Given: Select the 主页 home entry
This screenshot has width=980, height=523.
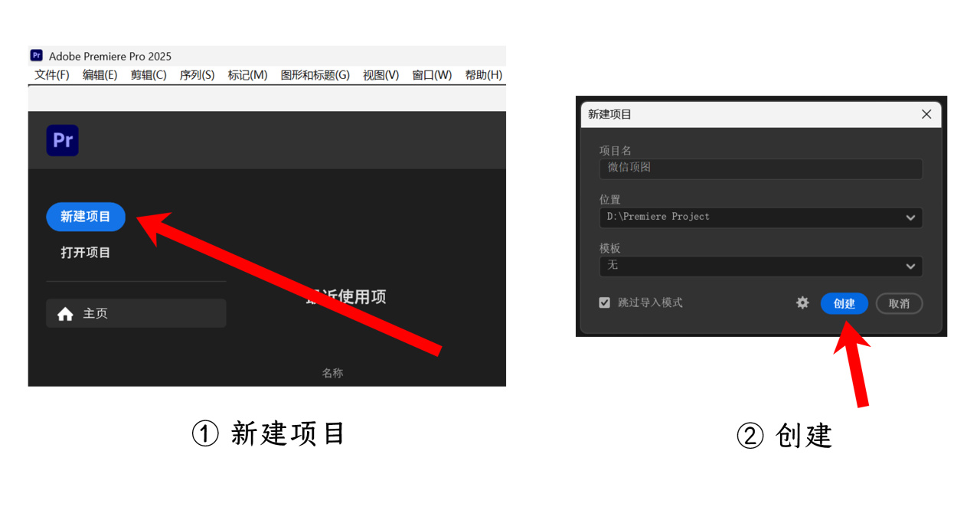Looking at the screenshot, I should (136, 314).
